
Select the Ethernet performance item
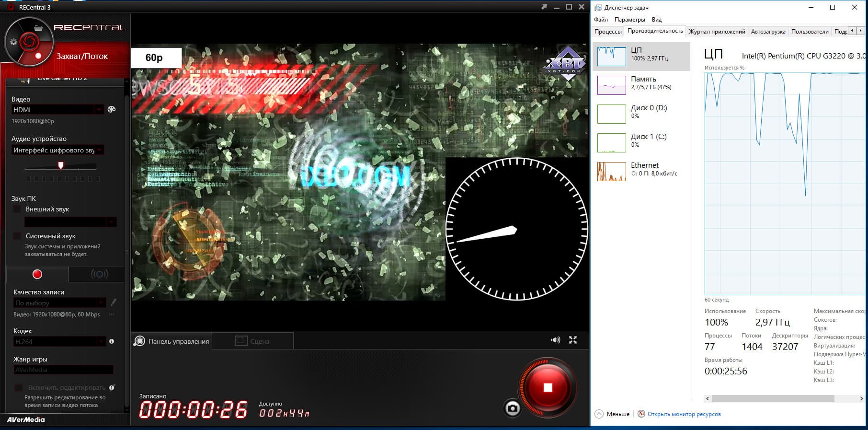[641, 172]
